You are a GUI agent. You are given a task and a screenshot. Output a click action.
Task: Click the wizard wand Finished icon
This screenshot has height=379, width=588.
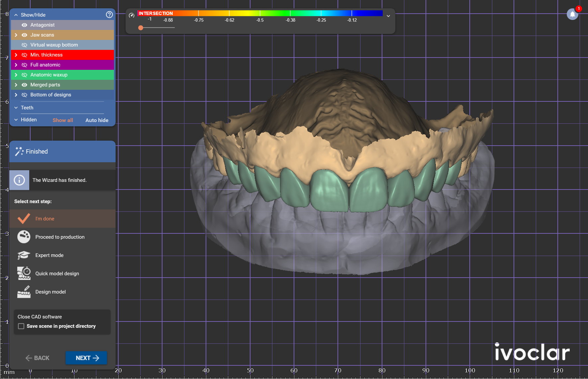[x=19, y=151]
